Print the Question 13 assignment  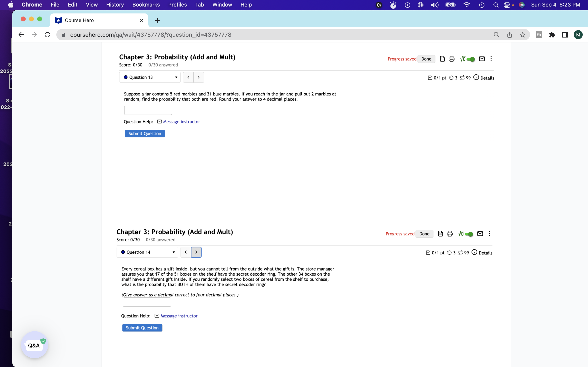point(451,59)
